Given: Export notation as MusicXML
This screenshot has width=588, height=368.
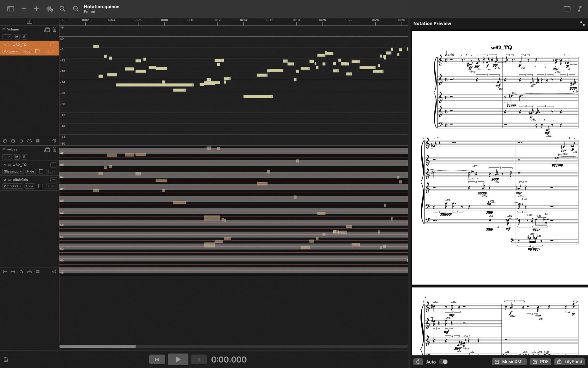Looking at the screenshot, I should click(509, 362).
